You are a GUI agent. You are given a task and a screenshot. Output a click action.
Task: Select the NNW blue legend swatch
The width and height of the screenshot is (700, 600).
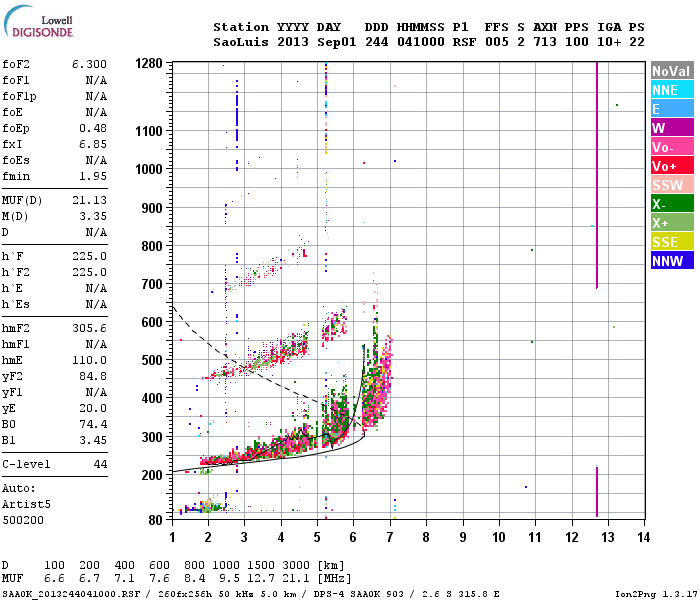(672, 261)
